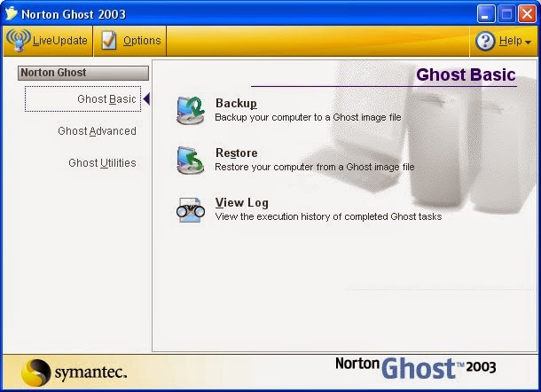Click the LiveUpdate antenna icon
The image size is (541, 392).
click(19, 41)
